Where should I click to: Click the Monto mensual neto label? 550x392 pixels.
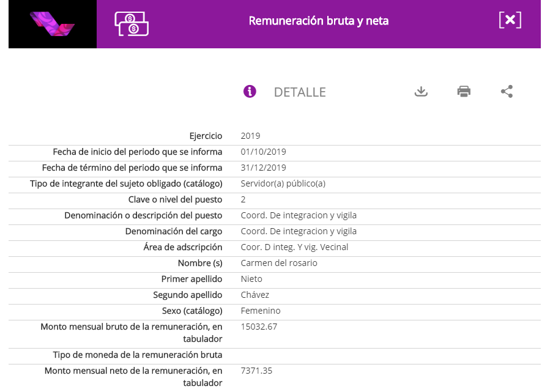coord(133,377)
